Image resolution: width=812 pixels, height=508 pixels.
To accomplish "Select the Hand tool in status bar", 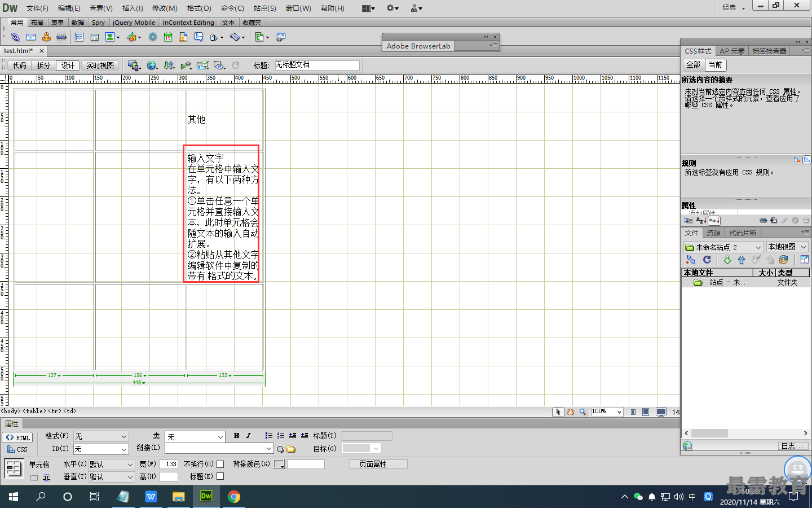I will 570,412.
